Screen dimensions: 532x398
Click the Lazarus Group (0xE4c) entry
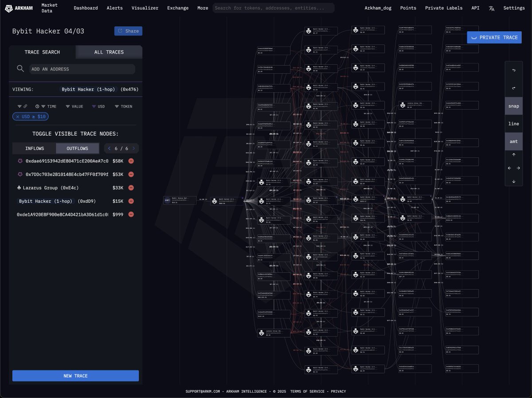(52, 188)
